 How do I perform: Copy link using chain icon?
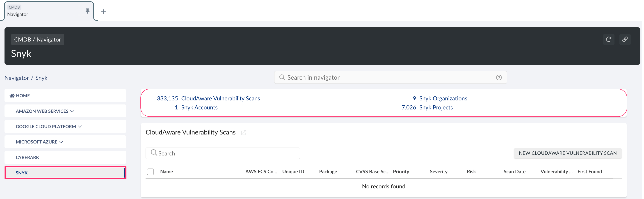tap(625, 39)
